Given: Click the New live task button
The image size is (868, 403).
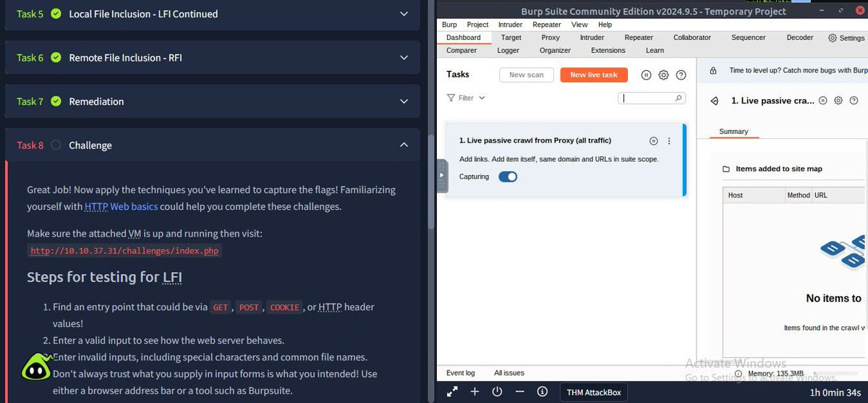Looking at the screenshot, I should 594,75.
